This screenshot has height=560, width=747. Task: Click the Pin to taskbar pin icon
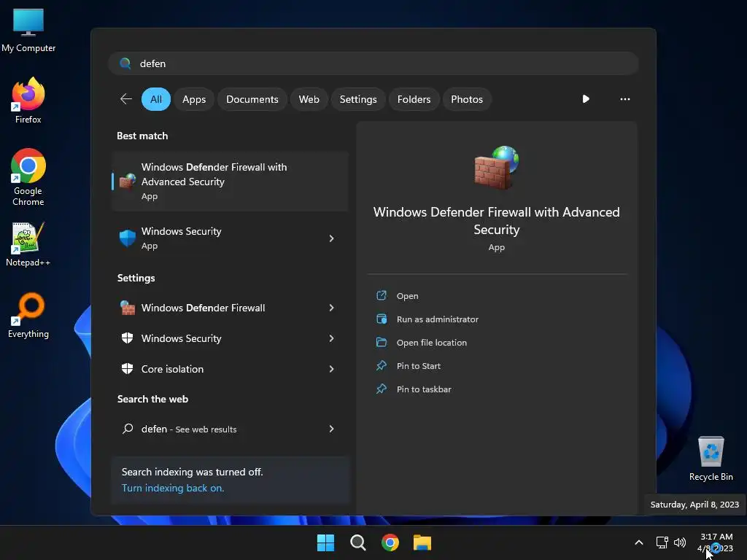tap(382, 389)
